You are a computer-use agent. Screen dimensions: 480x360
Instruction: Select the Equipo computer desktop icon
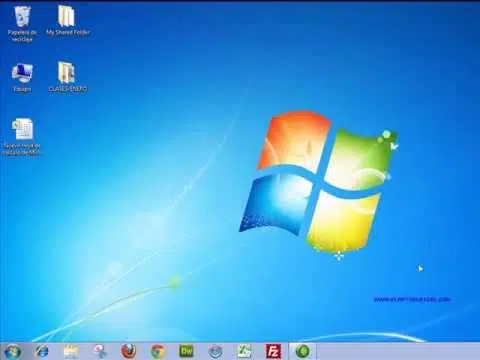click(x=22, y=77)
